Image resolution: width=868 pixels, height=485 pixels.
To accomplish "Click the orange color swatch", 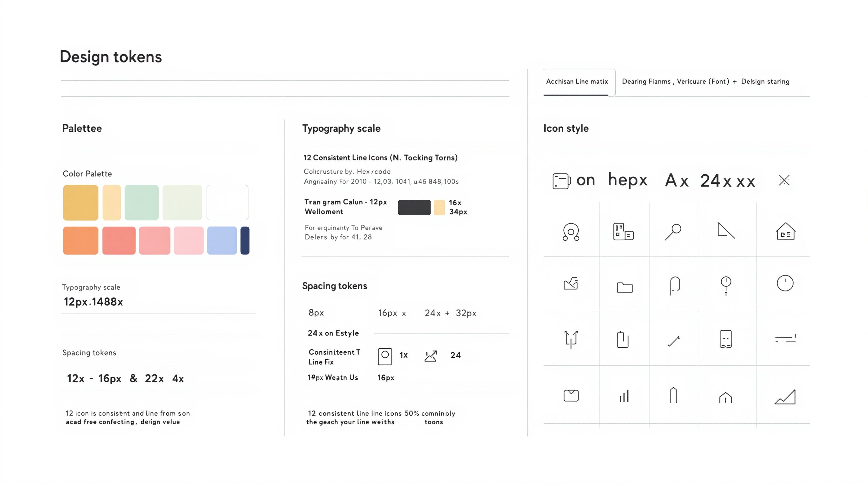I will (80, 241).
